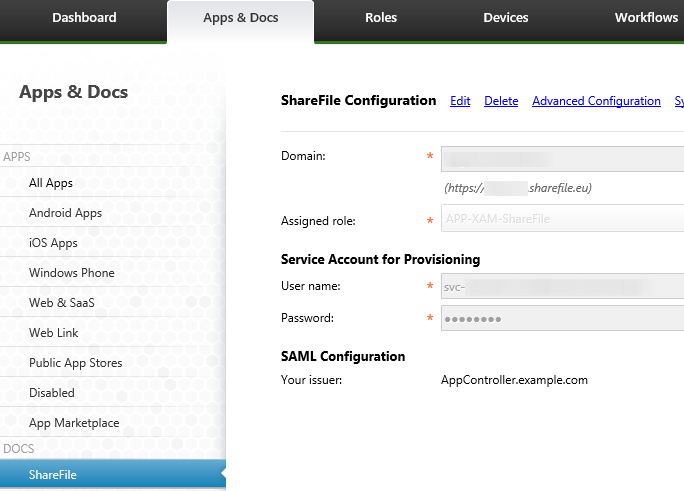Select Web & SaaS category
This screenshot has height=491, width=684.
tap(113, 303)
